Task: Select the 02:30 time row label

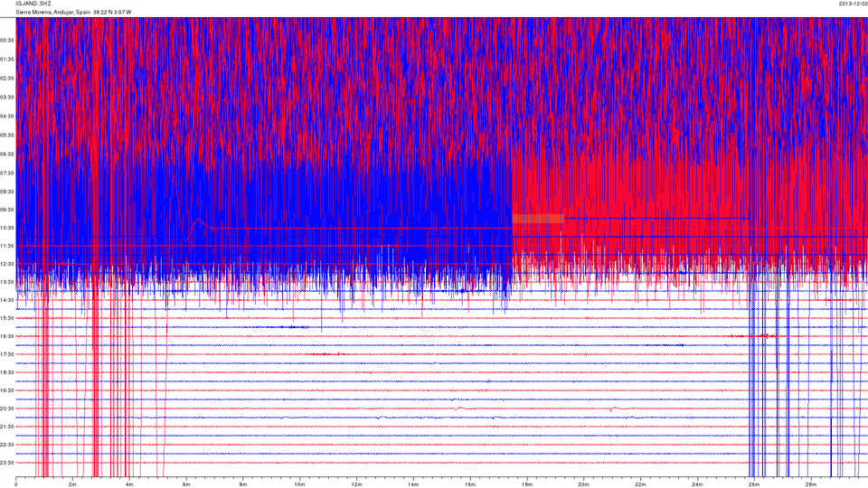Action: (7, 78)
